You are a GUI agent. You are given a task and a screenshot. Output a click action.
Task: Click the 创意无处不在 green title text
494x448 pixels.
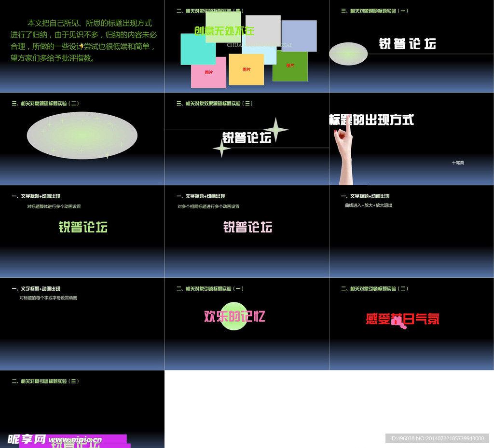(224, 31)
